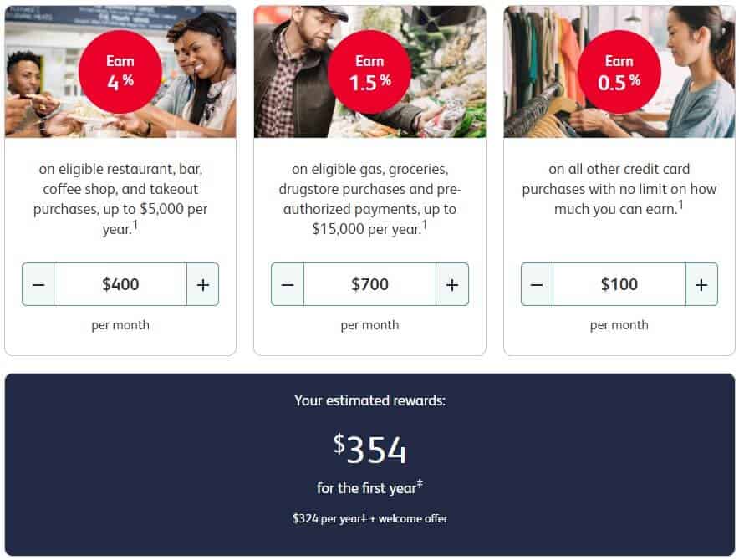
Task: Click the Earn 0.5% red badge
Action: (619, 72)
